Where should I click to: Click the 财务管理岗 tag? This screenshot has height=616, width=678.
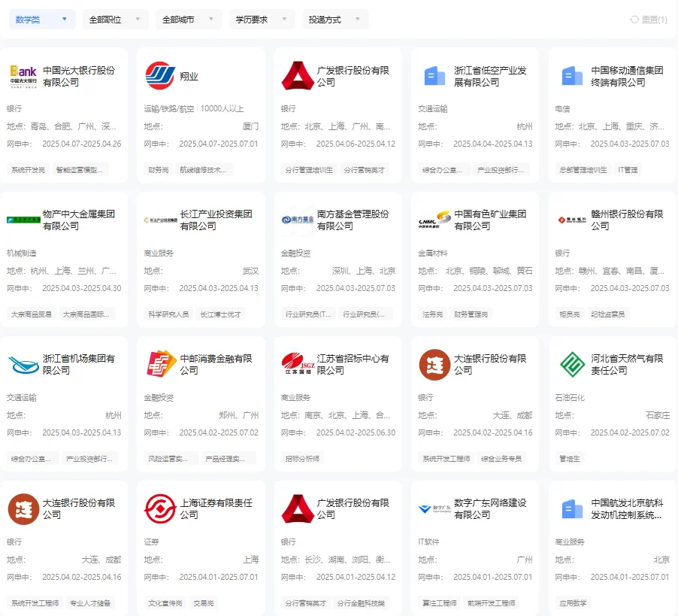(471, 314)
